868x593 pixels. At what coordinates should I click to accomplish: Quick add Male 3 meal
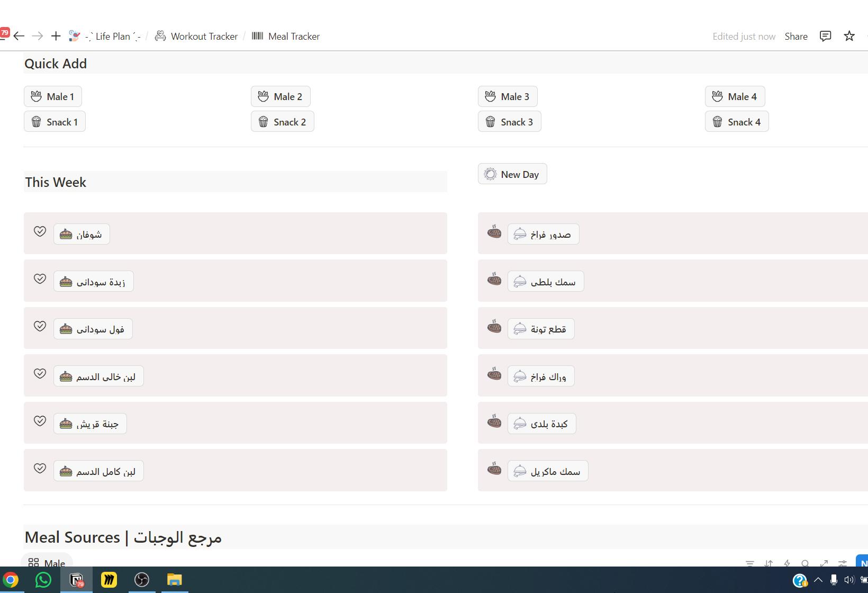coord(507,96)
